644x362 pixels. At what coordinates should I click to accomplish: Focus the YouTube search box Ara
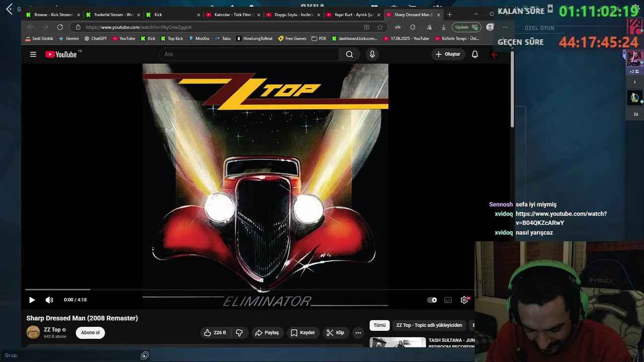pos(250,54)
